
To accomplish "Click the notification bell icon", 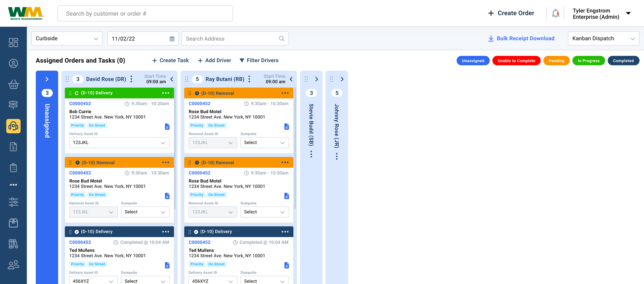I will 555,13.
